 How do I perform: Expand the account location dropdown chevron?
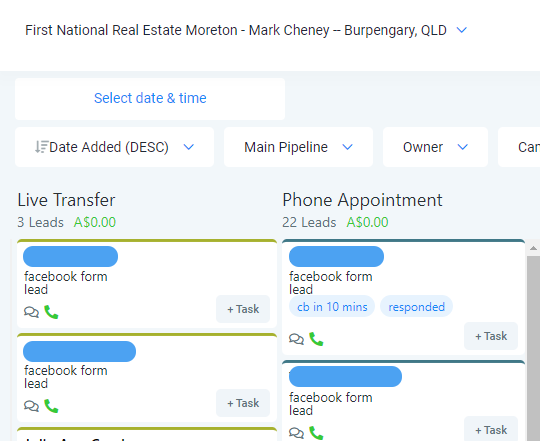[462, 30]
